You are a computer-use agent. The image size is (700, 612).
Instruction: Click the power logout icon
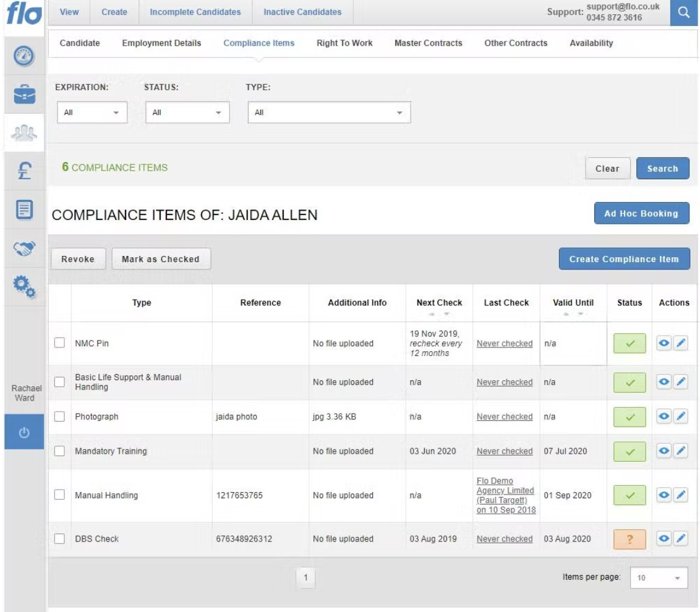(x=24, y=432)
